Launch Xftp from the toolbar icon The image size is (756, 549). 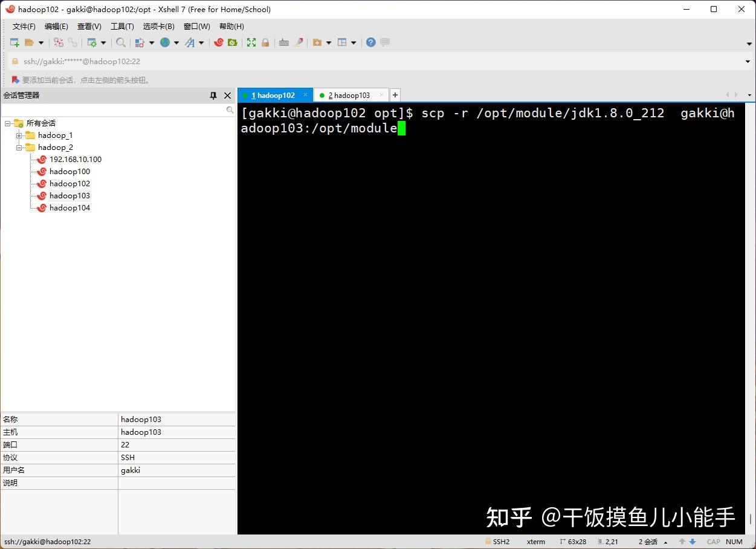point(232,42)
